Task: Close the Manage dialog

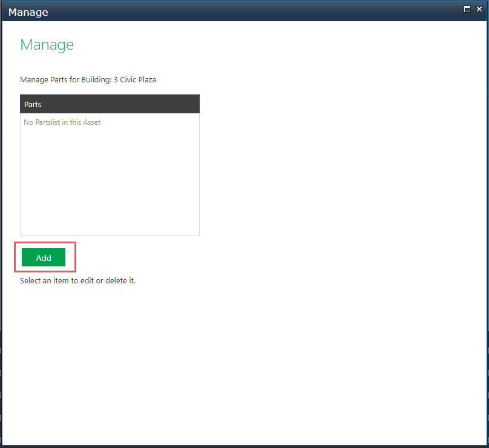Action: tap(479, 9)
